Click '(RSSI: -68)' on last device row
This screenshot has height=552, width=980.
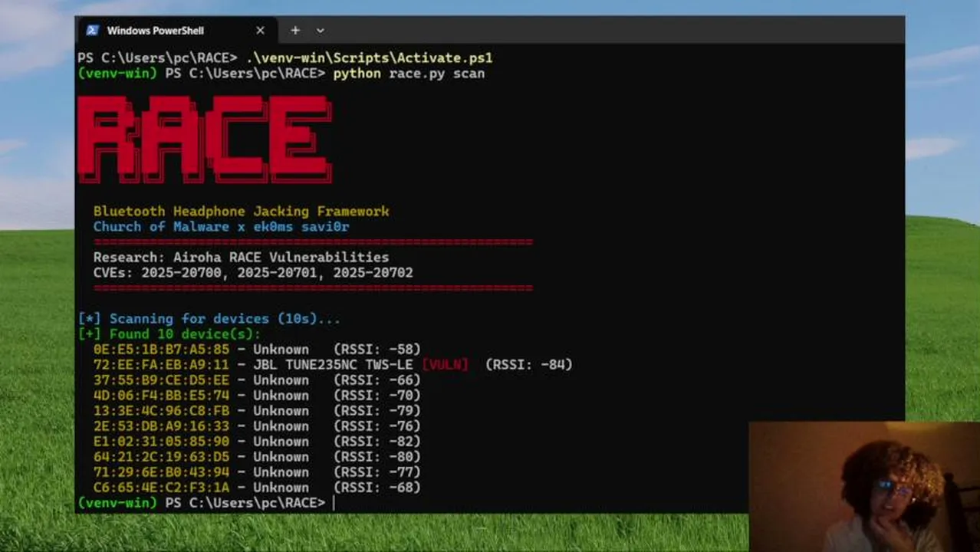[x=377, y=488]
